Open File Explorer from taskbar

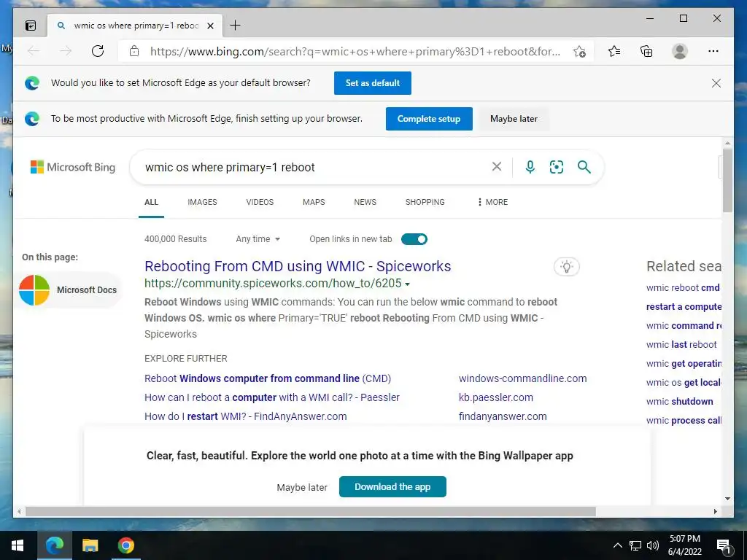coord(90,545)
